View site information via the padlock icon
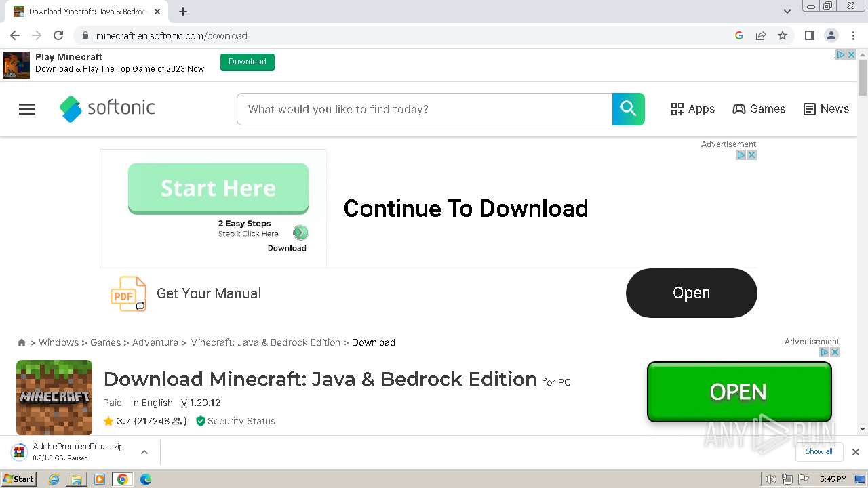 (85, 35)
